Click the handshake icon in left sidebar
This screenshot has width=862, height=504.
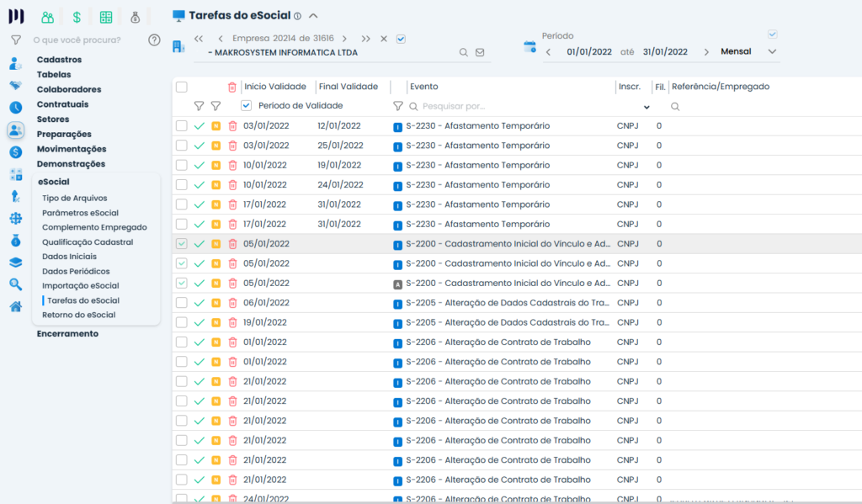pos(15,85)
